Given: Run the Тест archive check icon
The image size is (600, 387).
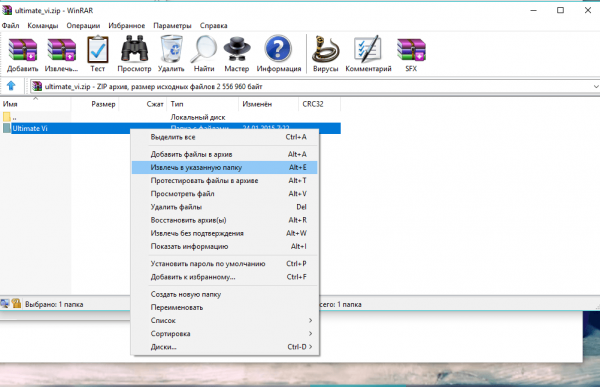Looking at the screenshot, I should (98, 54).
